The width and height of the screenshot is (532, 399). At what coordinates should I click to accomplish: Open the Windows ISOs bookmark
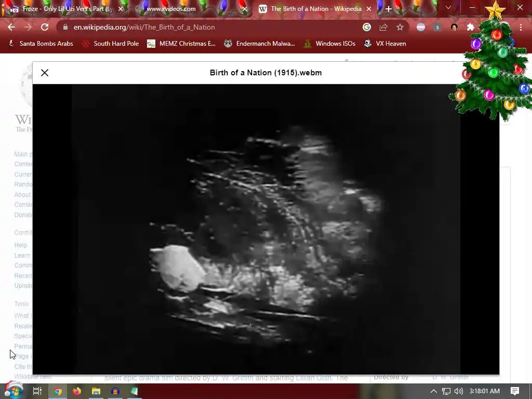330,44
